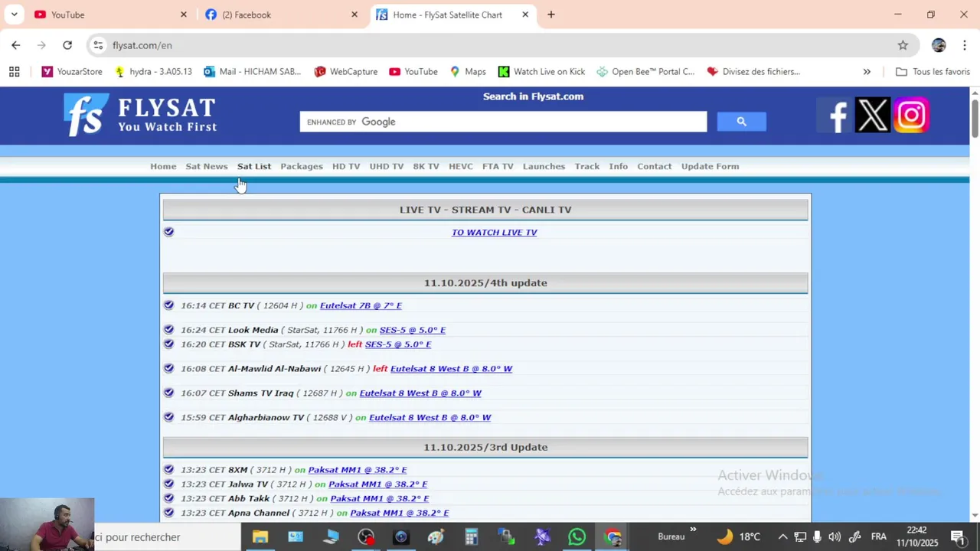Open the Sat List menu item

click(254, 166)
